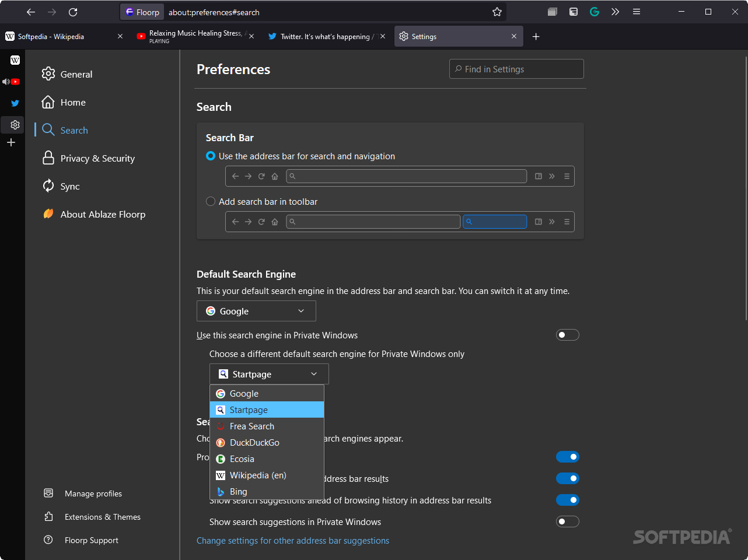The width and height of the screenshot is (748, 560).
Task: Choose Startpage in the open list
Action: coord(267,409)
